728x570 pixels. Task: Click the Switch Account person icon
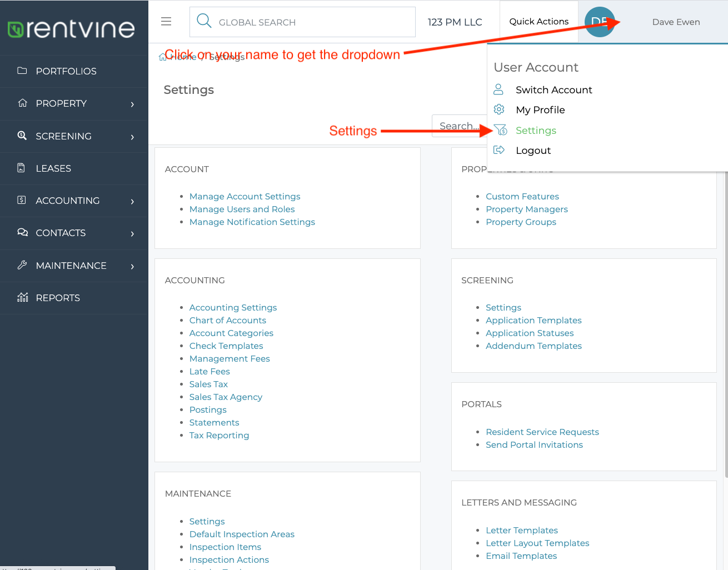pos(498,89)
